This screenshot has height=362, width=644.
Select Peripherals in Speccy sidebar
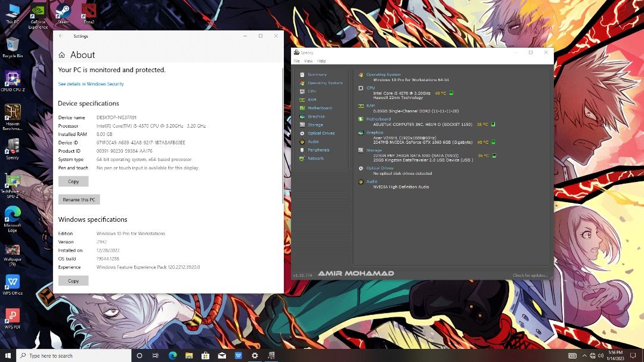318,150
